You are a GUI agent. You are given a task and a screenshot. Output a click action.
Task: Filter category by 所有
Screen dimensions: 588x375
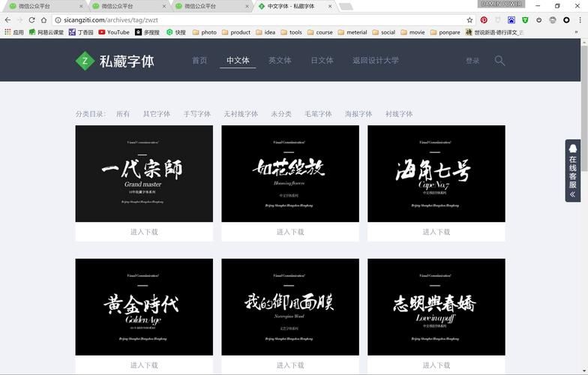(123, 114)
